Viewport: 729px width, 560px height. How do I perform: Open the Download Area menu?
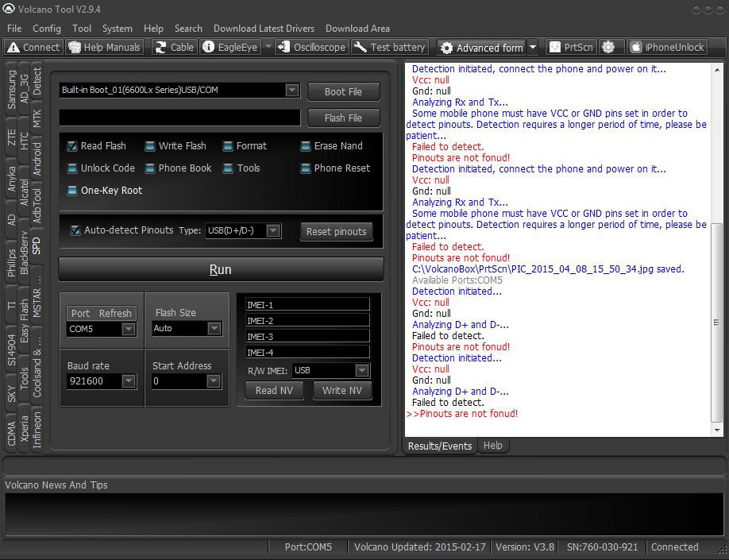coord(357,29)
